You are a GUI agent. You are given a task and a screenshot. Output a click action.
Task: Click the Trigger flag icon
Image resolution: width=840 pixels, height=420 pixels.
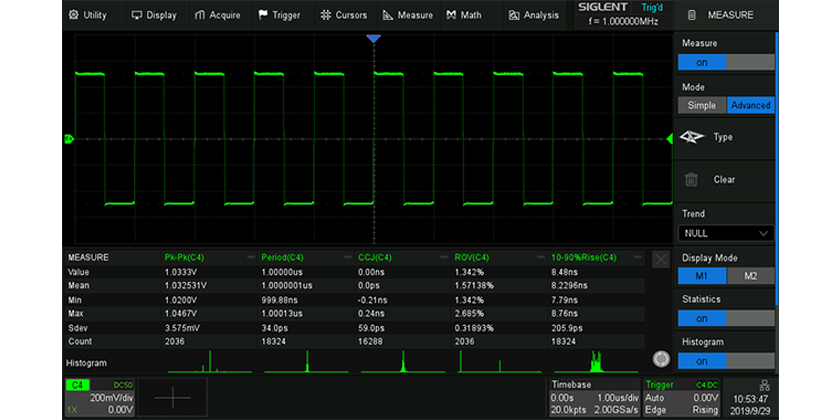(x=263, y=15)
